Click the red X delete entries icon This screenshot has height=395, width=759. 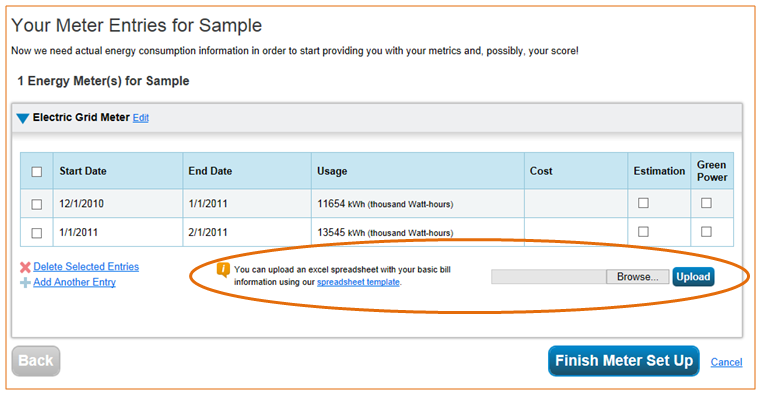tap(25, 267)
